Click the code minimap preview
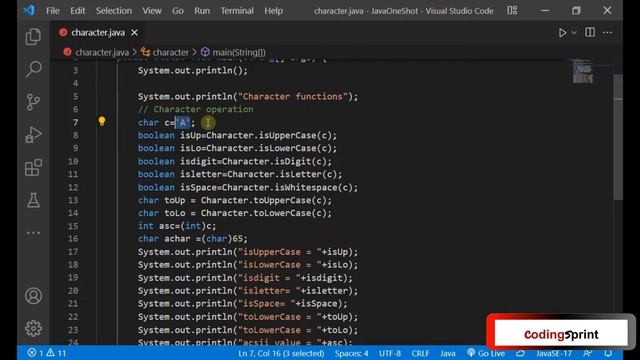The height and width of the screenshot is (360, 640). (x=582, y=72)
